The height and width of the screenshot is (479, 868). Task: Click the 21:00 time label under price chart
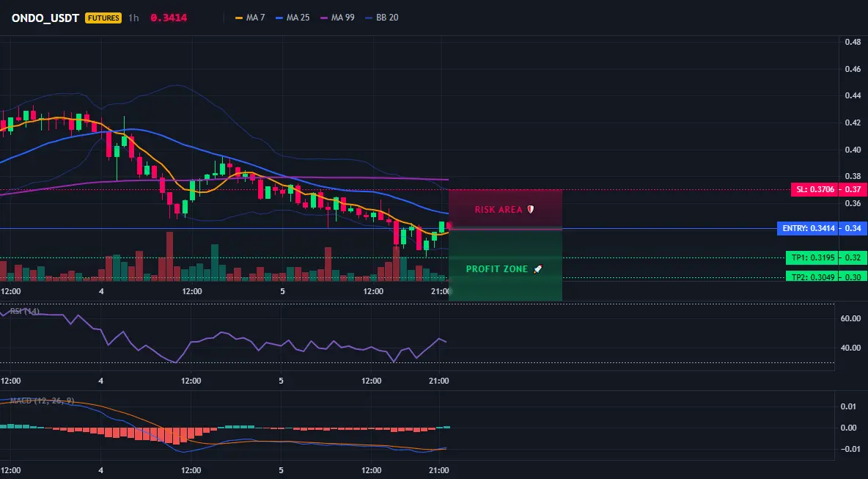tap(440, 291)
